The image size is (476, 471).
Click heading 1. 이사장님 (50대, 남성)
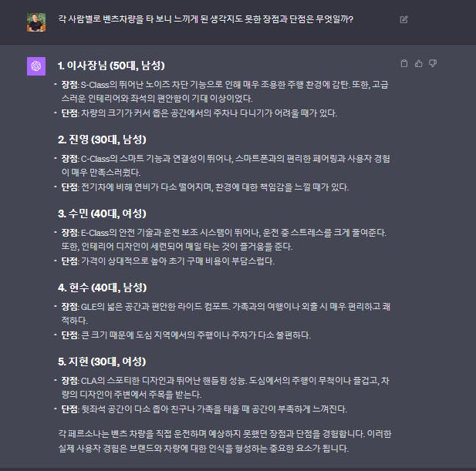111,66
